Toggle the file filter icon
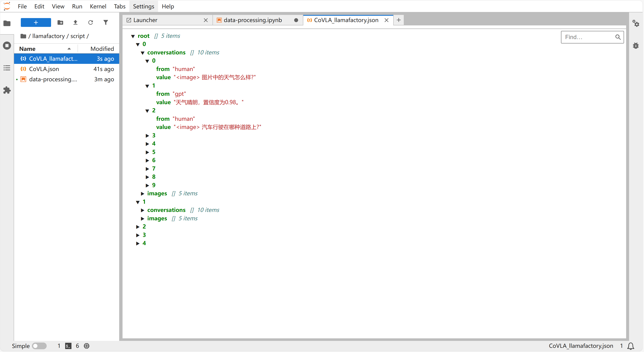This screenshot has height=352, width=644. 106,22
